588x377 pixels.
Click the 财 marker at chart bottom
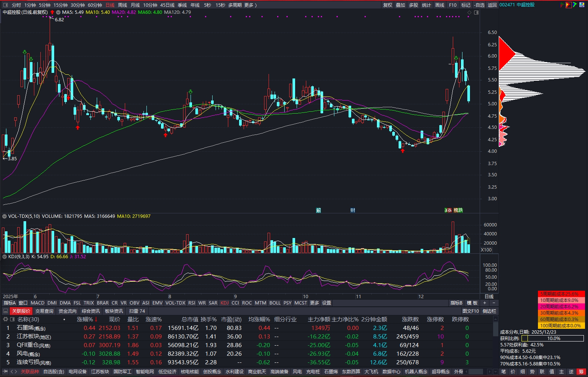pyautogui.click(x=353, y=210)
